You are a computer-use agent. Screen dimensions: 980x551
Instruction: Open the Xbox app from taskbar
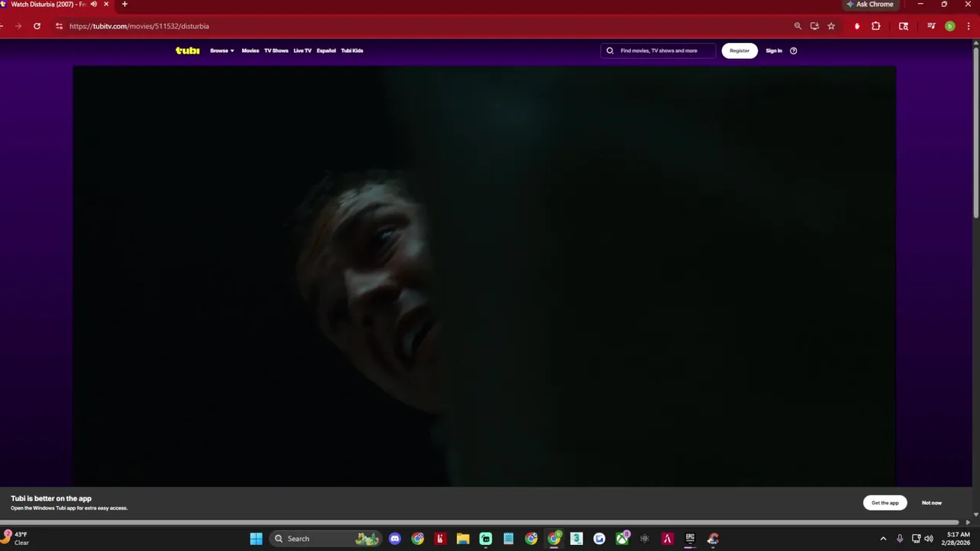622,539
